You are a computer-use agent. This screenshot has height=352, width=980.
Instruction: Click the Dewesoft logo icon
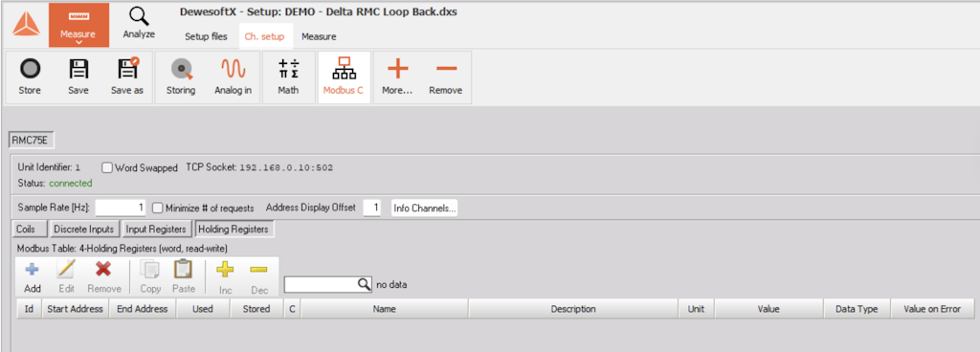coord(26,24)
